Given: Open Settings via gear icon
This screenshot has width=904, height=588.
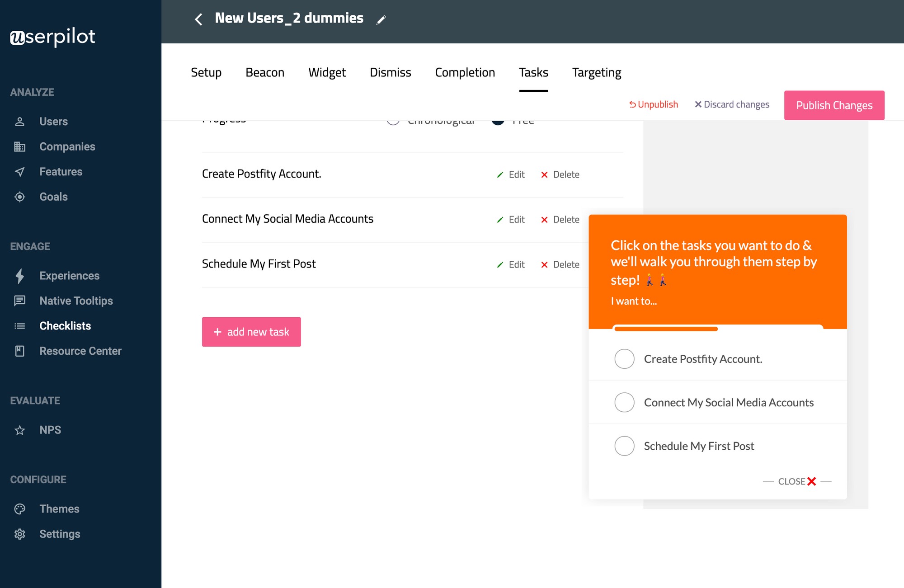Looking at the screenshot, I should coord(20,534).
